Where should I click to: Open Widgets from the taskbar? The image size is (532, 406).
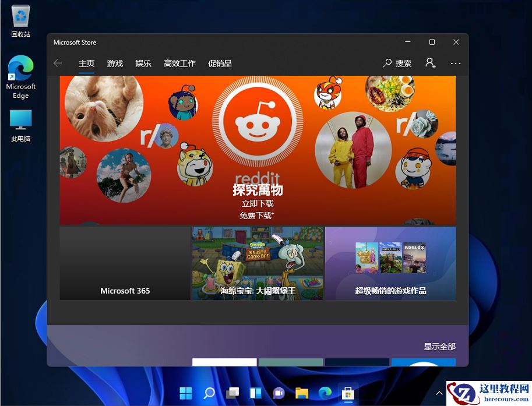(x=256, y=393)
